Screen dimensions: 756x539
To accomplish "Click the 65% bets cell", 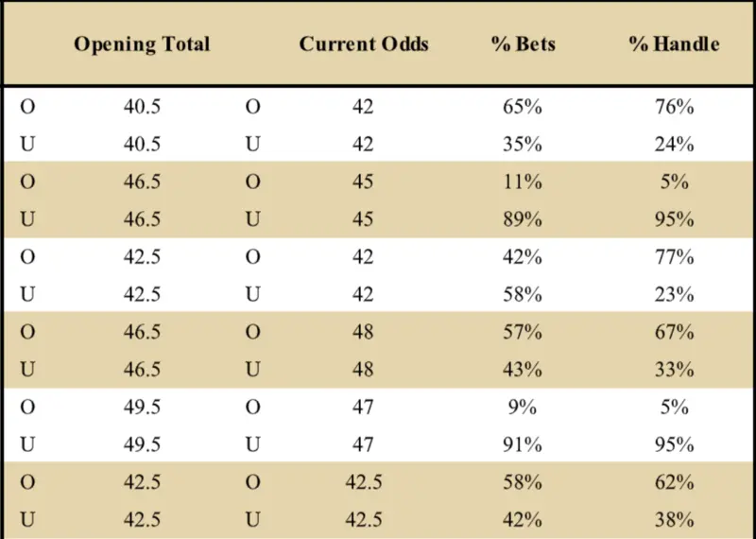I will [x=523, y=107].
